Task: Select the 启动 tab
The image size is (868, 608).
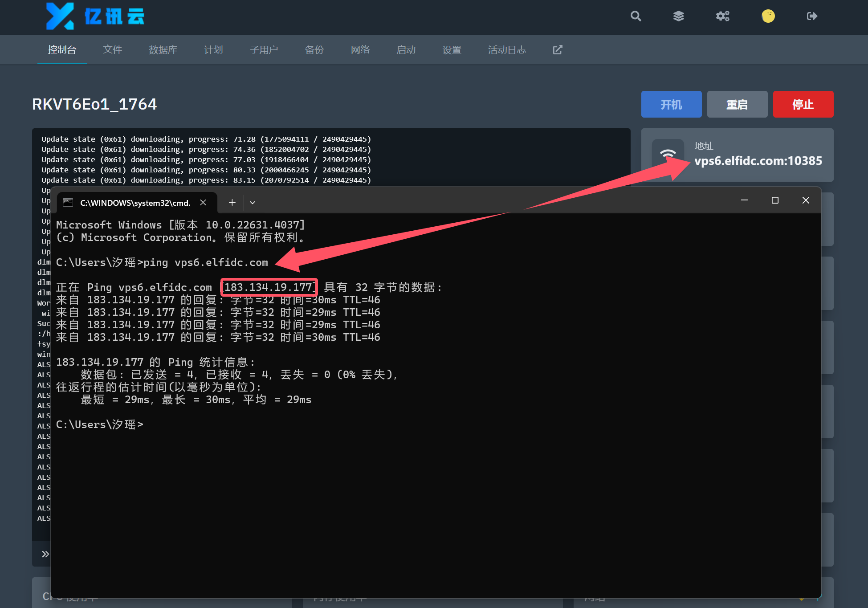Action: coord(406,50)
